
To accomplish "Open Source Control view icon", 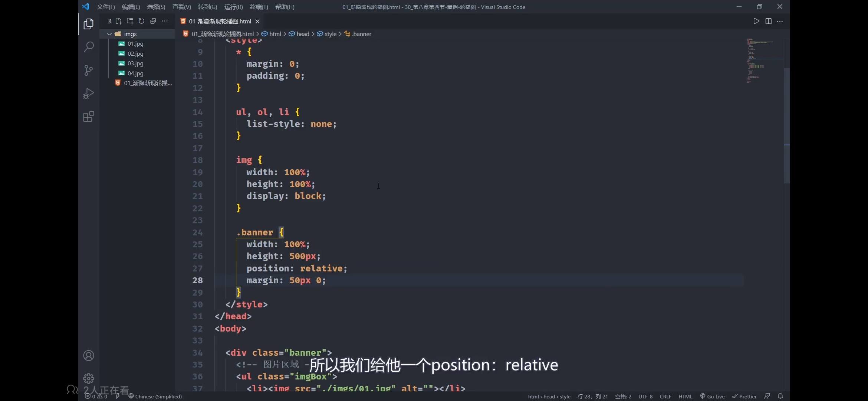I will (88, 70).
